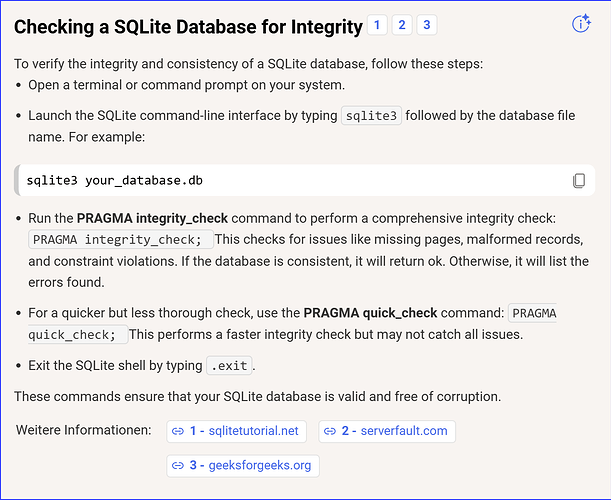
Task: Copy the sqlite3 code snippet
Action: pos(578,181)
